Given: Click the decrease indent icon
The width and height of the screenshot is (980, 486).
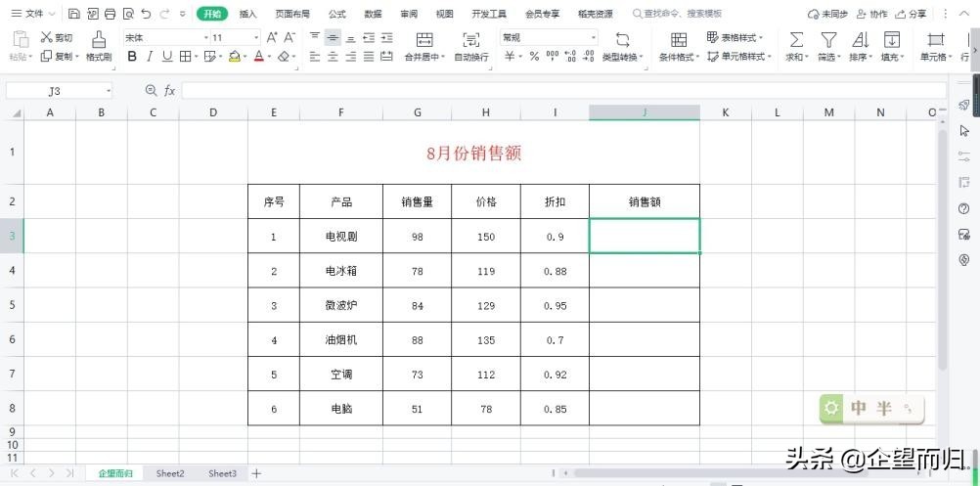Looking at the screenshot, I should [370, 37].
